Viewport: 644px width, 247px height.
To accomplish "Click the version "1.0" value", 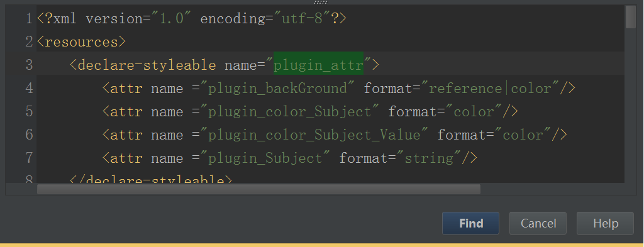I will click(x=172, y=19).
